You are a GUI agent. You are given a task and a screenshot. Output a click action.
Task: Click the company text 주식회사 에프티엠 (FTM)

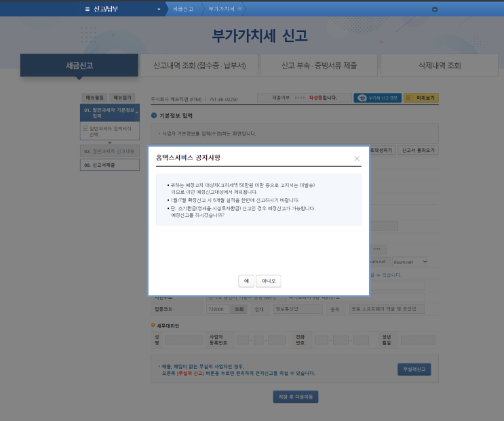point(176,99)
